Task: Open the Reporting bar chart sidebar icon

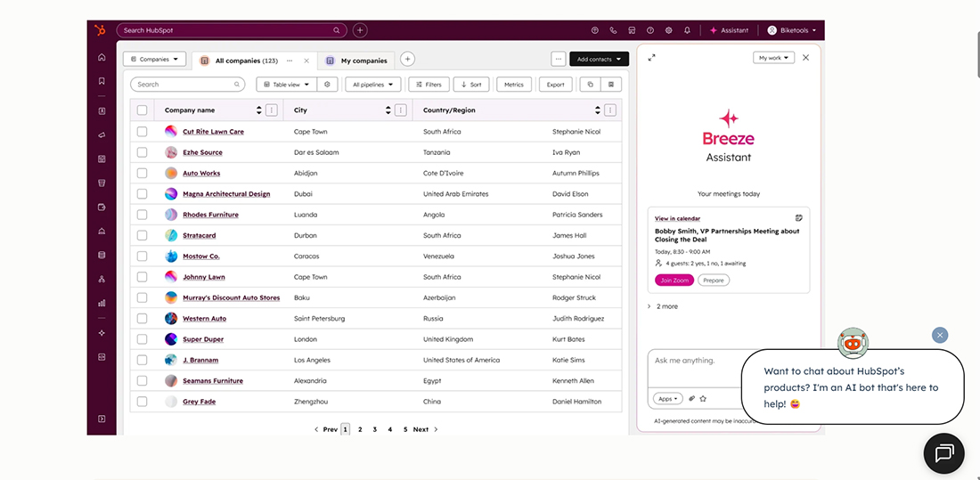Action: tap(102, 303)
